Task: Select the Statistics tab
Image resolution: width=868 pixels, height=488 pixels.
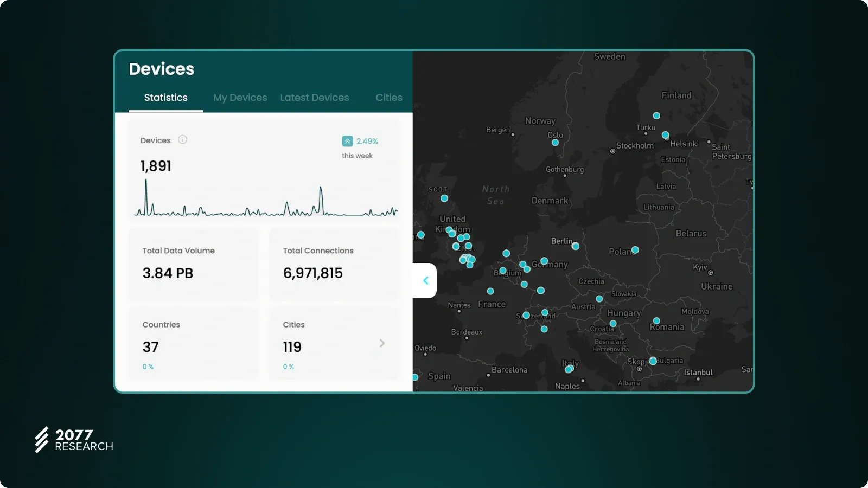Action: tap(165, 98)
